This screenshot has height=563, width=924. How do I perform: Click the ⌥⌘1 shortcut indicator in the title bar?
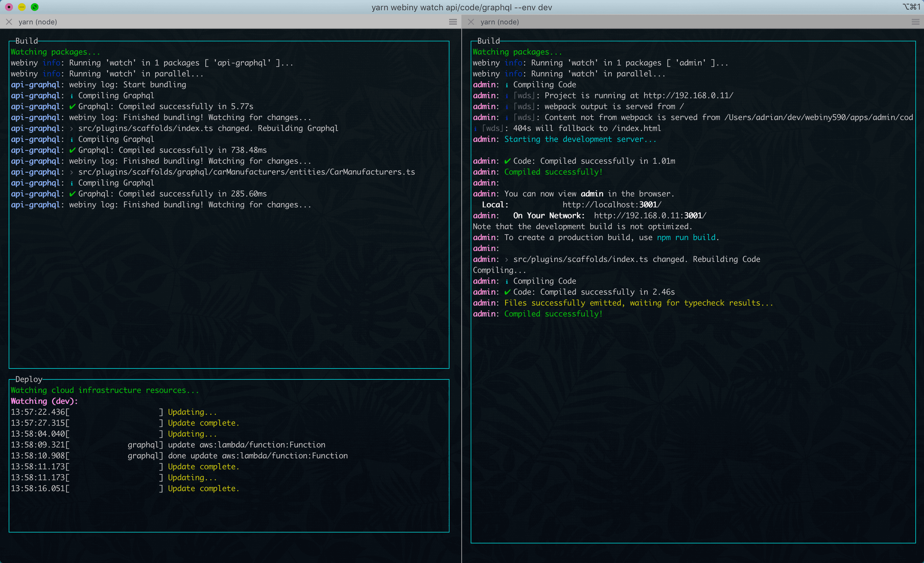911,7
